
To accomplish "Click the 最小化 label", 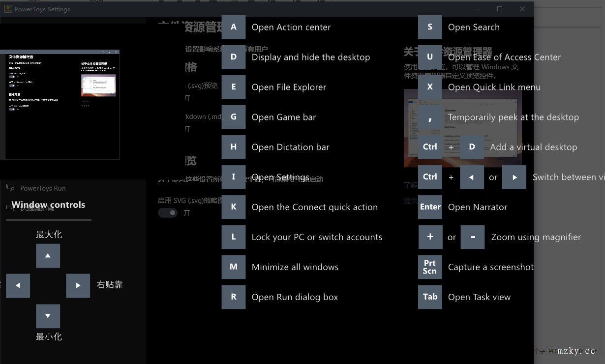I will (49, 336).
